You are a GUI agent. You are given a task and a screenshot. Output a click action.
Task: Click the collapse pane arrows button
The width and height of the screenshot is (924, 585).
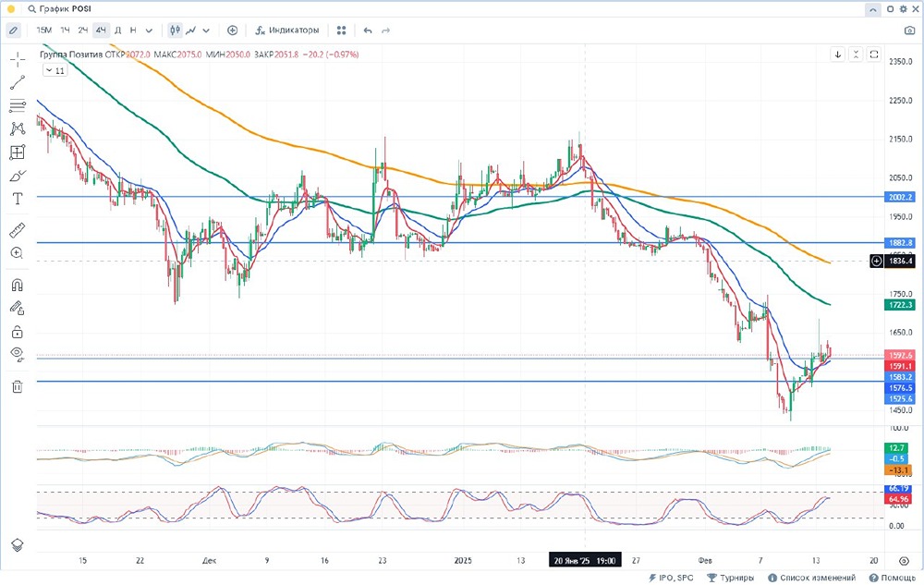[856, 55]
